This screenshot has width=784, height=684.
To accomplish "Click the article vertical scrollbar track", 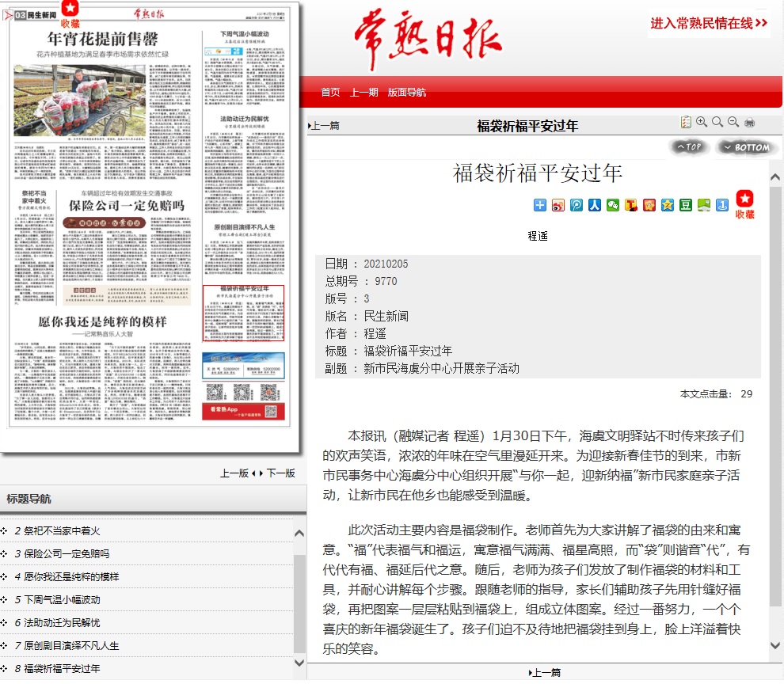I will (775, 410).
